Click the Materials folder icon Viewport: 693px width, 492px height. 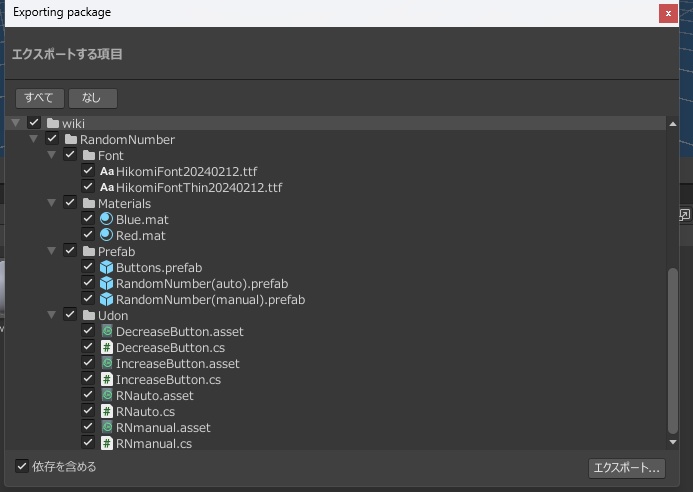pos(89,203)
